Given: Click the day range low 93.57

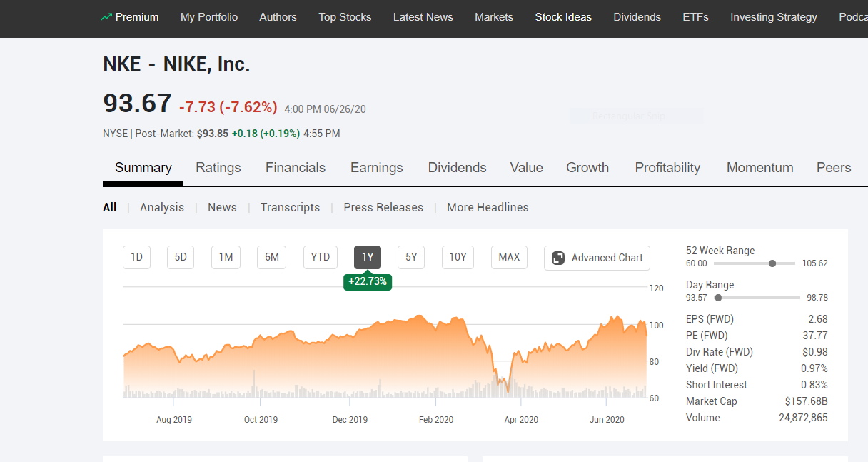Looking at the screenshot, I should click(697, 298).
